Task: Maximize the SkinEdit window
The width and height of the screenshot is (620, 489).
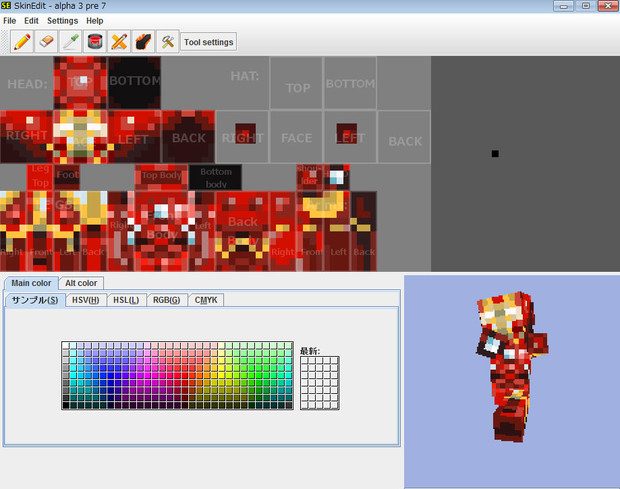Action: [x=586, y=6]
